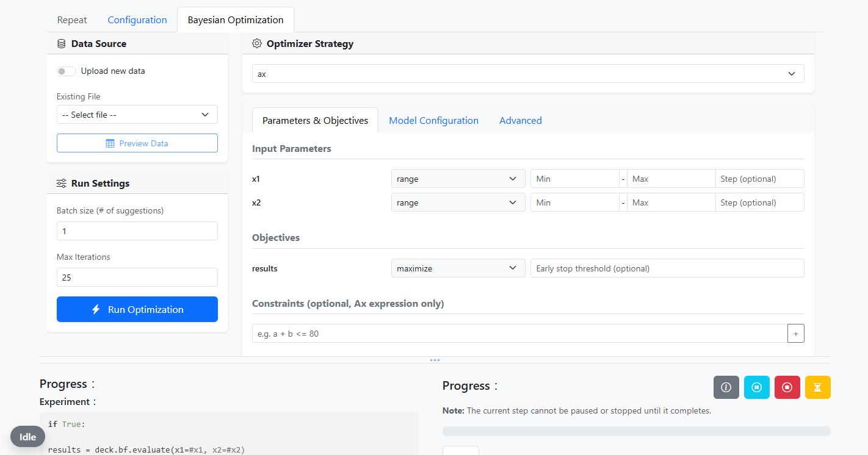Click the red stop icon button
868x455 pixels.
[787, 387]
